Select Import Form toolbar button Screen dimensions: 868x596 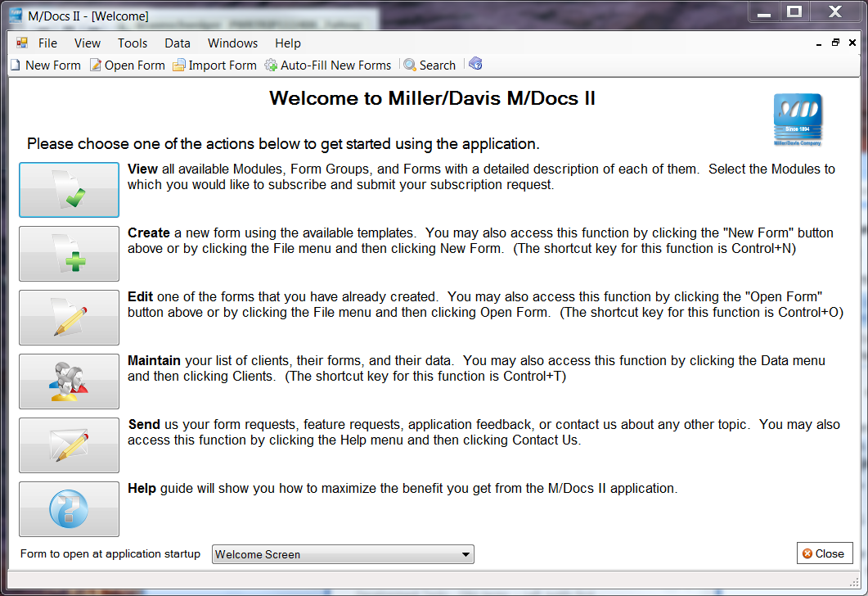[x=215, y=65]
